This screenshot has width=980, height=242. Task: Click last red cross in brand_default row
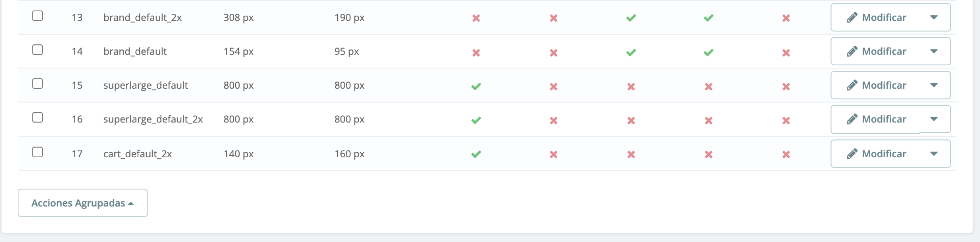786,53
